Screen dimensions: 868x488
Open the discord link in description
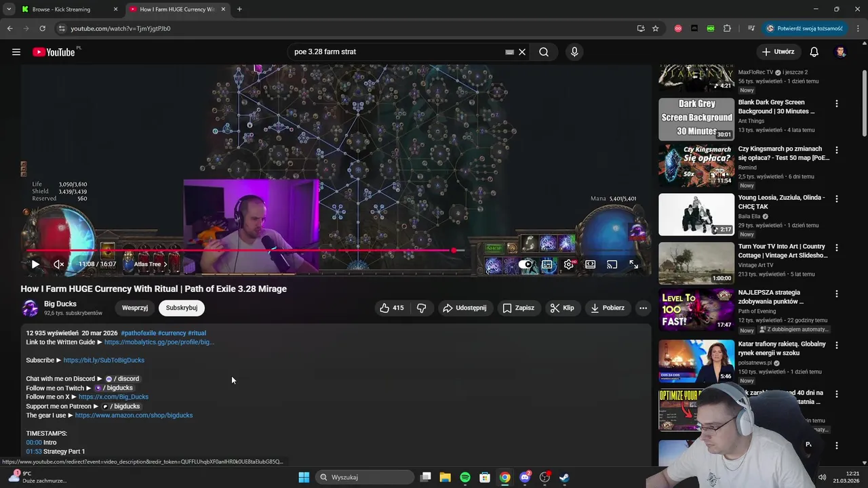[x=122, y=379]
